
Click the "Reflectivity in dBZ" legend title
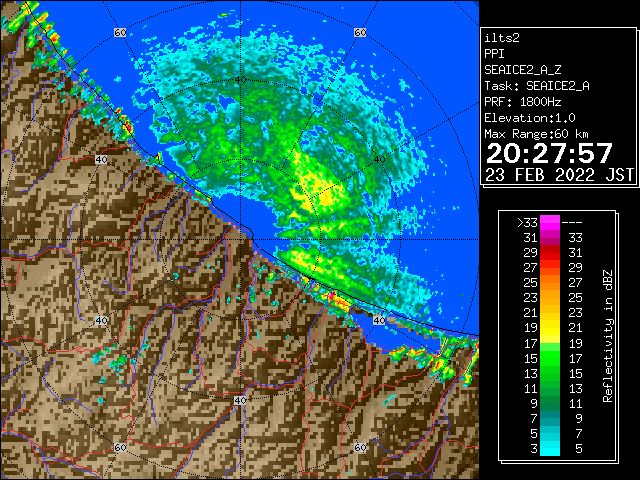click(608, 336)
